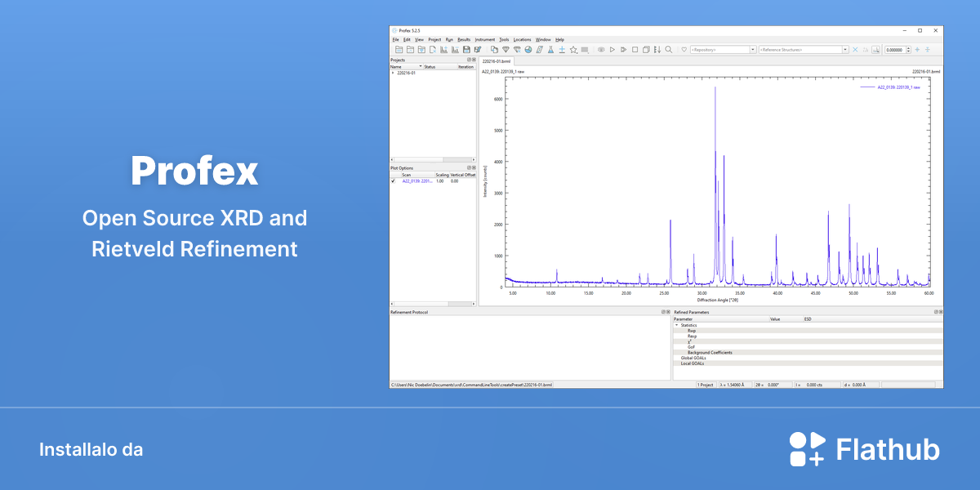Open the Instrument menu

pos(485,39)
